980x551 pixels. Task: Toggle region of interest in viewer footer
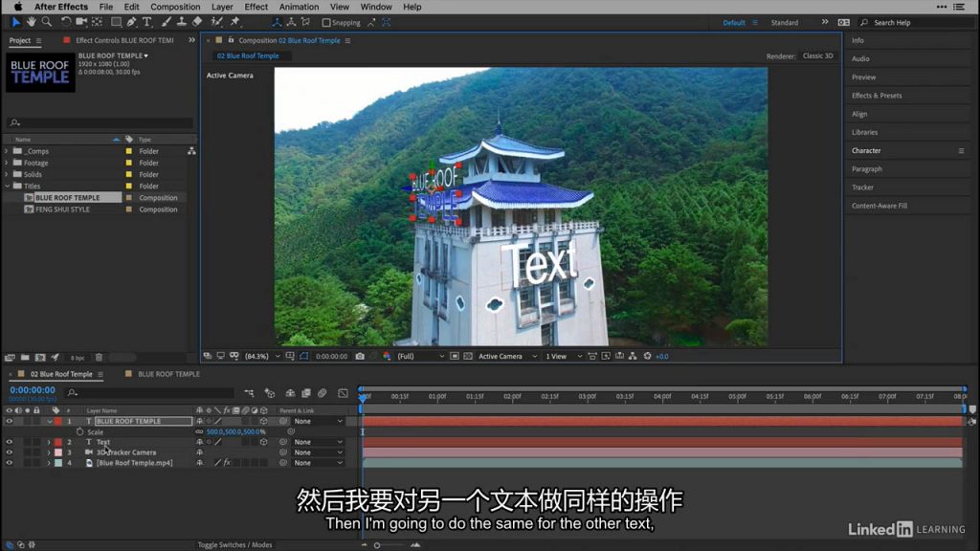pos(455,356)
